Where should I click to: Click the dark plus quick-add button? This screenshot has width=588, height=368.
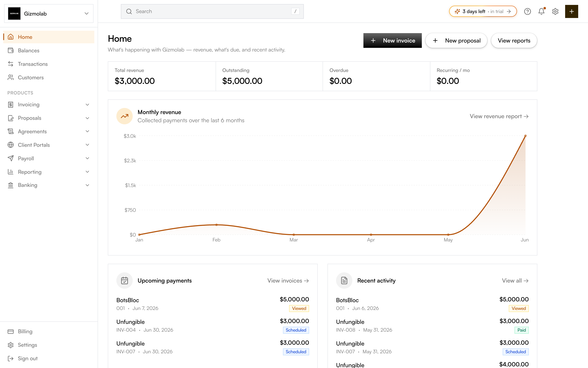(x=571, y=11)
